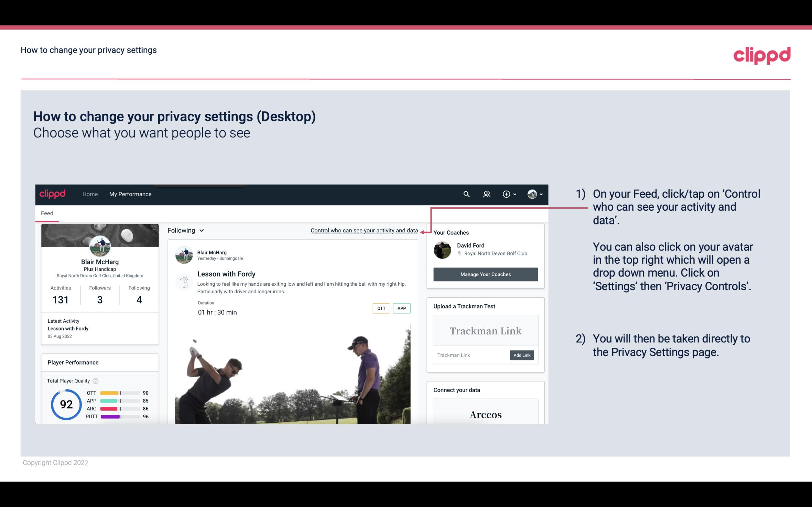
Task: Click the APP performance tag icon
Action: [x=401, y=308]
